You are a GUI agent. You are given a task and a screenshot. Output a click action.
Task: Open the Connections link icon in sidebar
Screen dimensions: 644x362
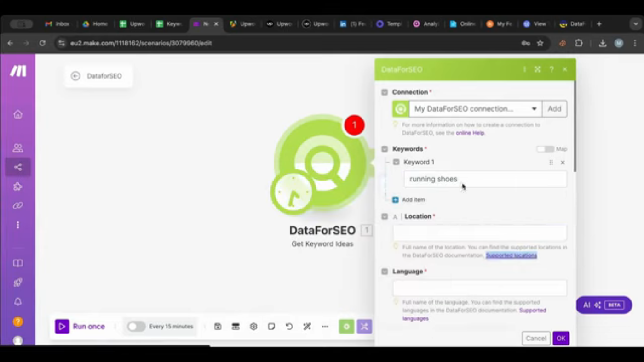pos(18,206)
